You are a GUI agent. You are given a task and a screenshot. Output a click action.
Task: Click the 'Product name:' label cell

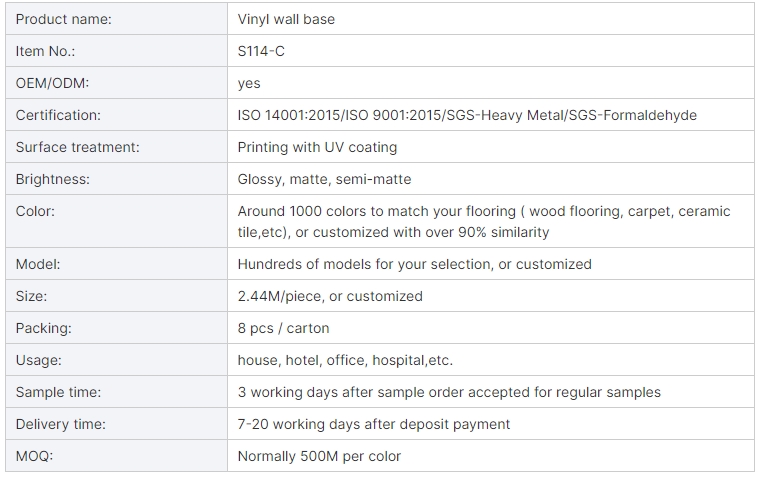coord(64,19)
